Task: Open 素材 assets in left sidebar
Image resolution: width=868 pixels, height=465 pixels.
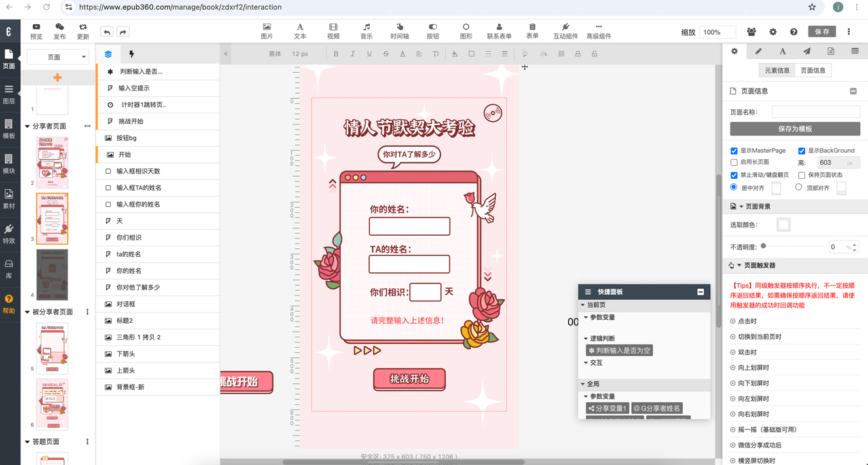Action: 9,199
